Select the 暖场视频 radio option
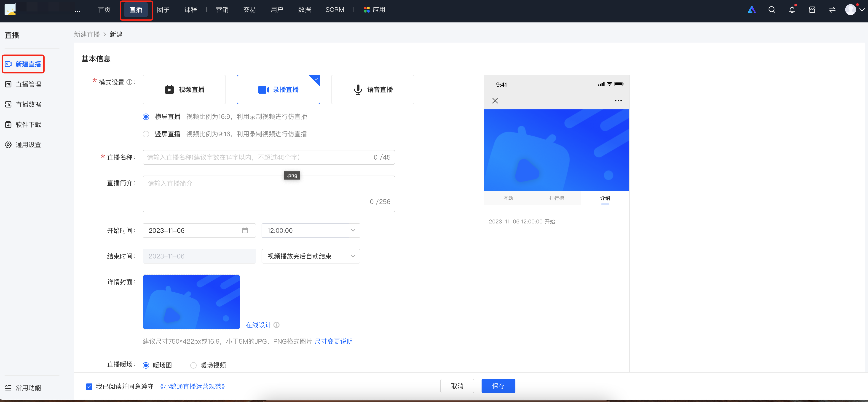The width and height of the screenshot is (868, 402). point(193,365)
